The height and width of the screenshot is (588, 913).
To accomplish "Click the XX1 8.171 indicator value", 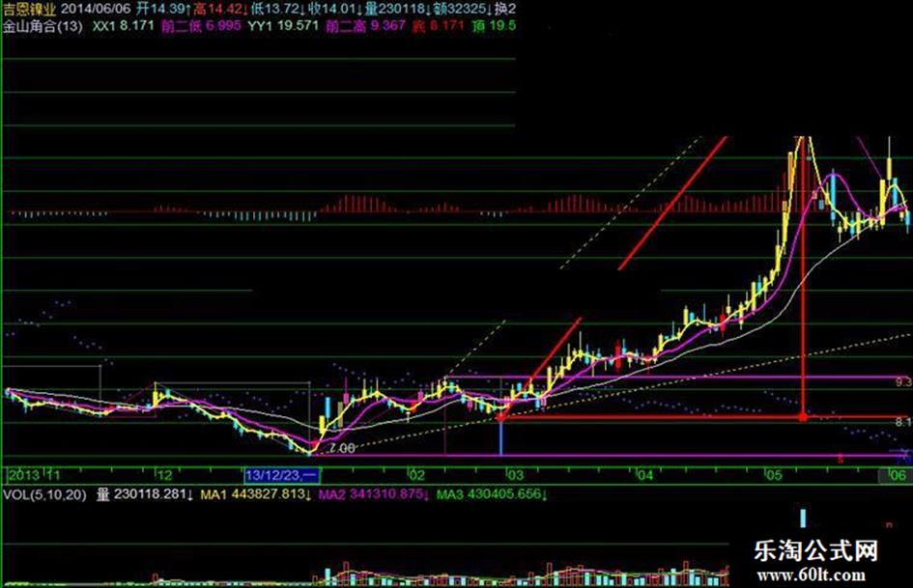I will [x=124, y=26].
